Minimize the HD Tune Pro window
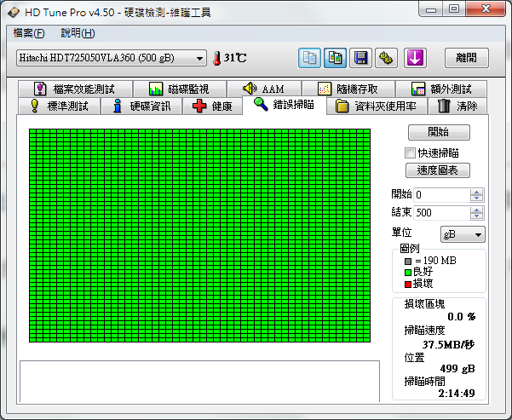 coord(431,9)
